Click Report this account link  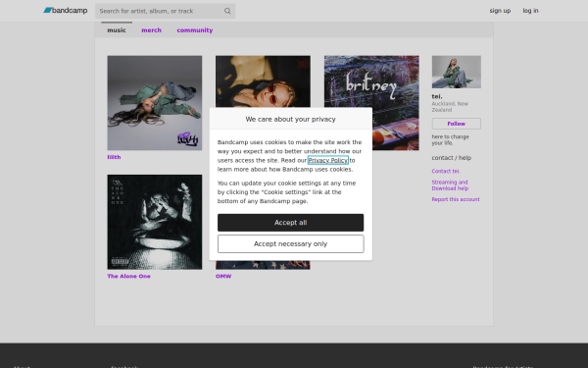(456, 199)
